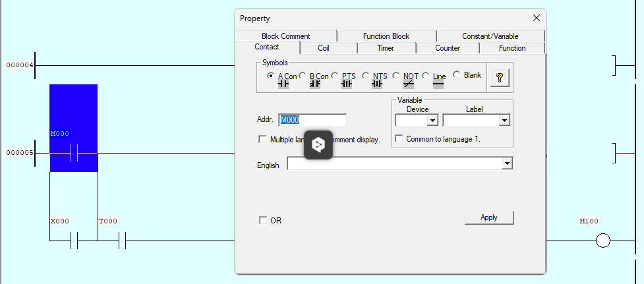Close the Property dialog
This screenshot has width=644, height=284.
coord(536,18)
